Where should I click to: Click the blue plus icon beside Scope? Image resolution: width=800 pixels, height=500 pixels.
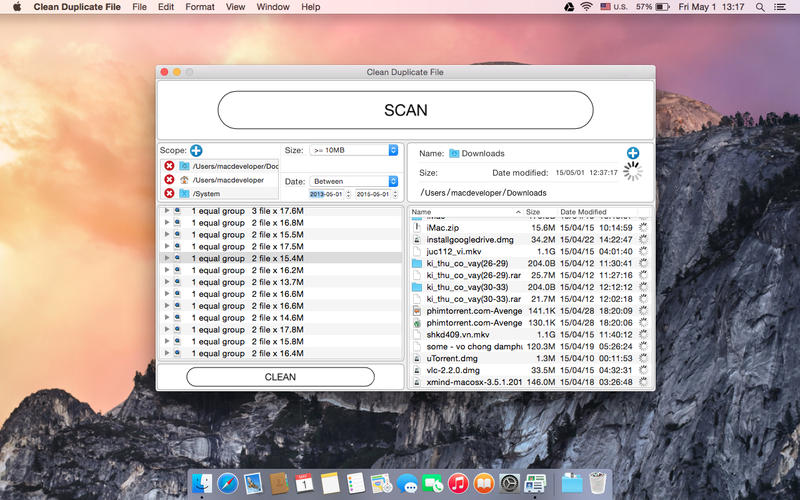coord(196,150)
